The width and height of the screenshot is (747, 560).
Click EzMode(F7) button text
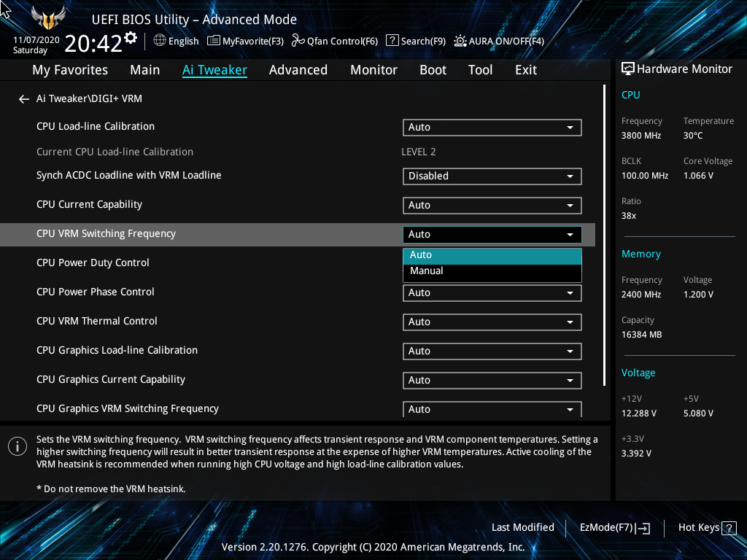coord(606,528)
